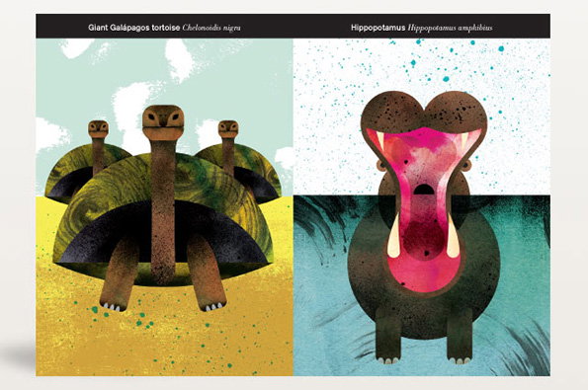
Task: Click the "Hippopotamus" bold heading text
Action: pyautogui.click(x=378, y=28)
